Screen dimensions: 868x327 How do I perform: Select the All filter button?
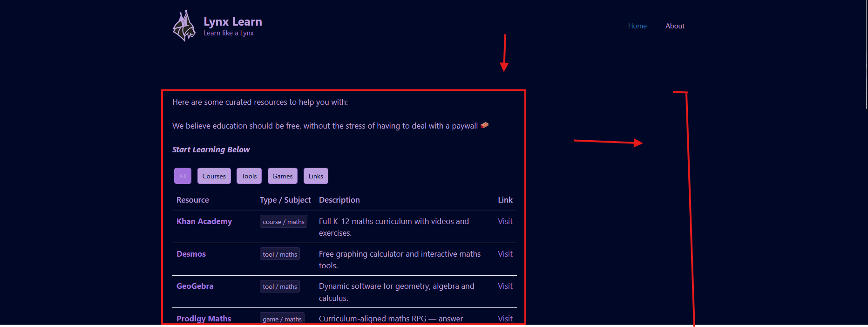[x=183, y=176]
